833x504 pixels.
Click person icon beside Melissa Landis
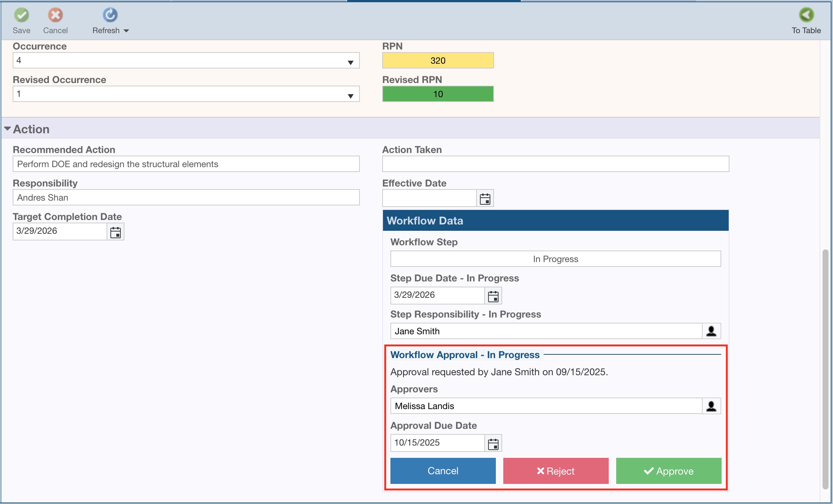[711, 406]
